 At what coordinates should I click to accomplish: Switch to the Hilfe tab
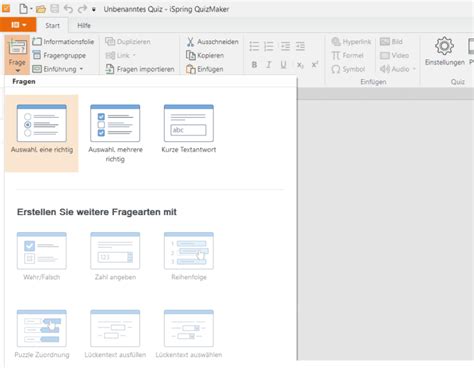point(84,25)
